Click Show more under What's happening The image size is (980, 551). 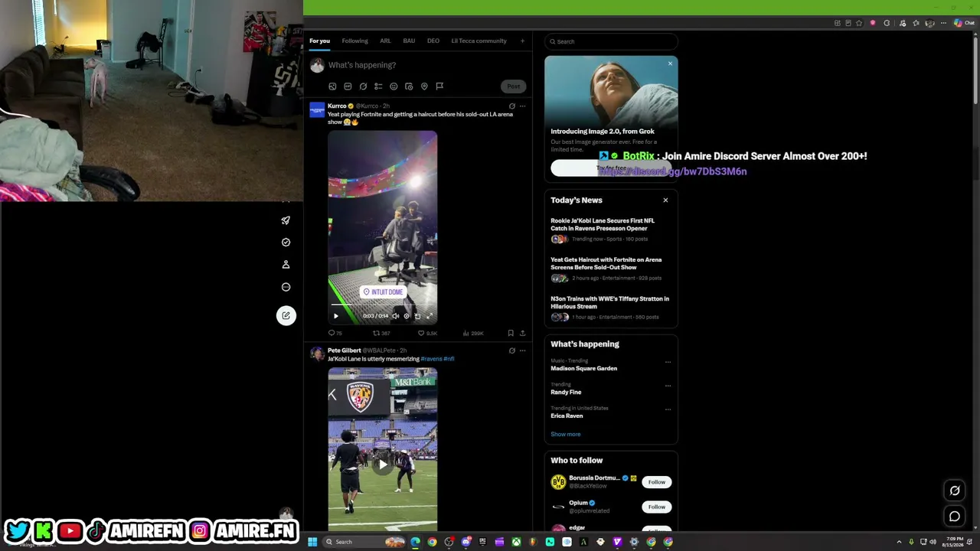click(566, 434)
